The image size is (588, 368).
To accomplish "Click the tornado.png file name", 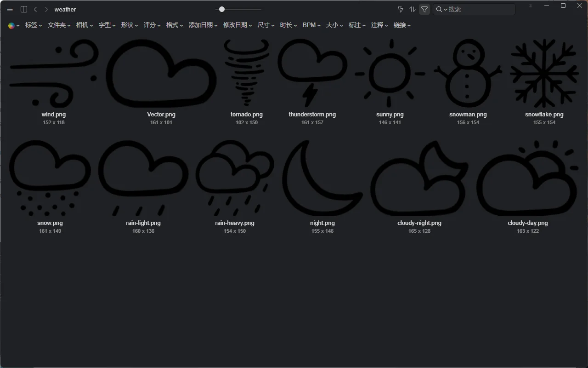I will tap(247, 115).
